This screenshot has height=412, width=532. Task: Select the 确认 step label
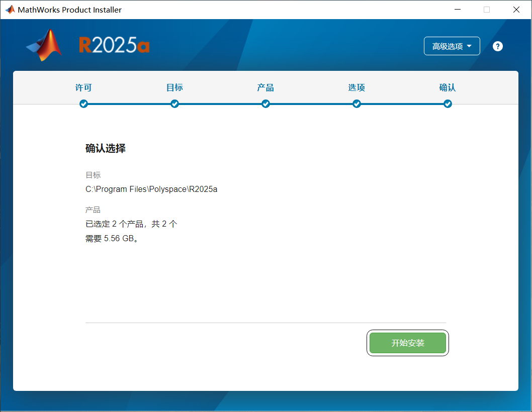tap(448, 87)
